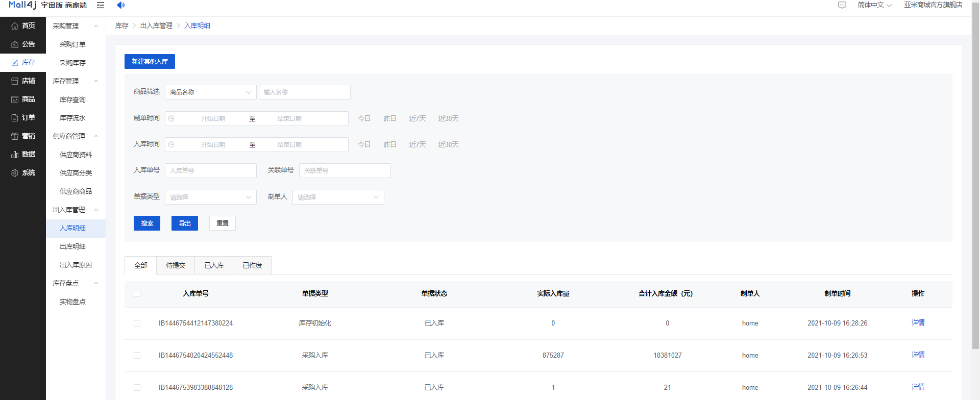
Task: Open the 单据类型 select dropdown
Action: [211, 197]
